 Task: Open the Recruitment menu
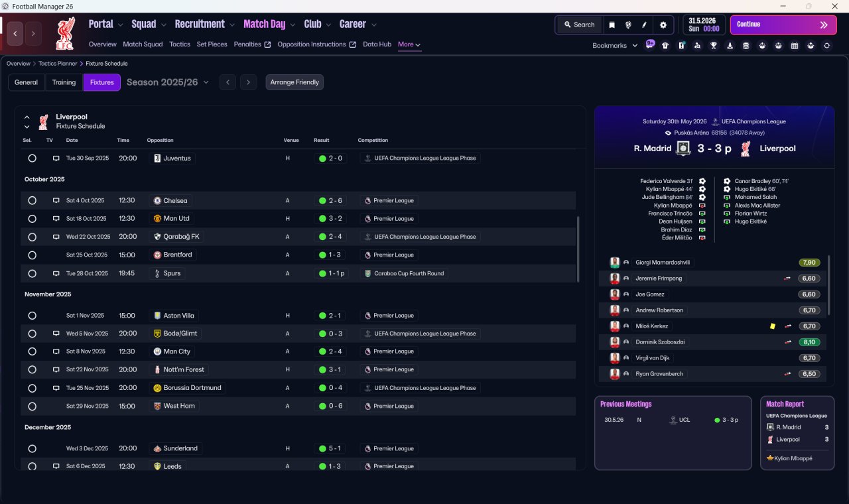click(x=204, y=24)
